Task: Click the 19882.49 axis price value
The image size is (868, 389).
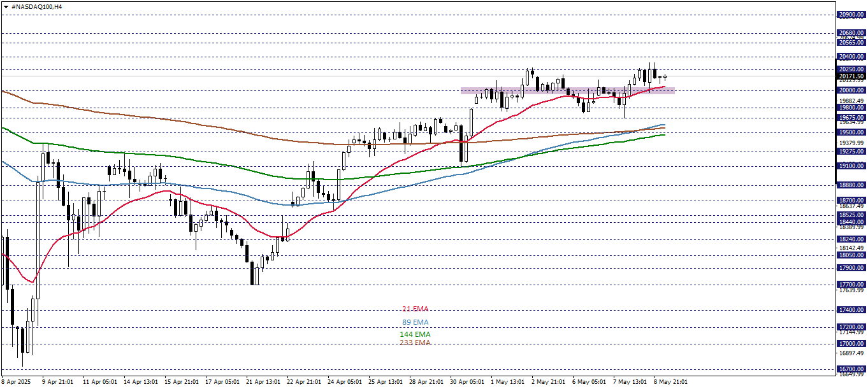Action: [851, 101]
